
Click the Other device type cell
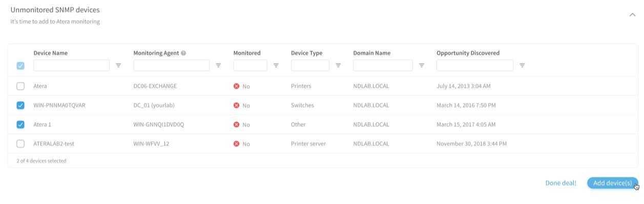298,125
